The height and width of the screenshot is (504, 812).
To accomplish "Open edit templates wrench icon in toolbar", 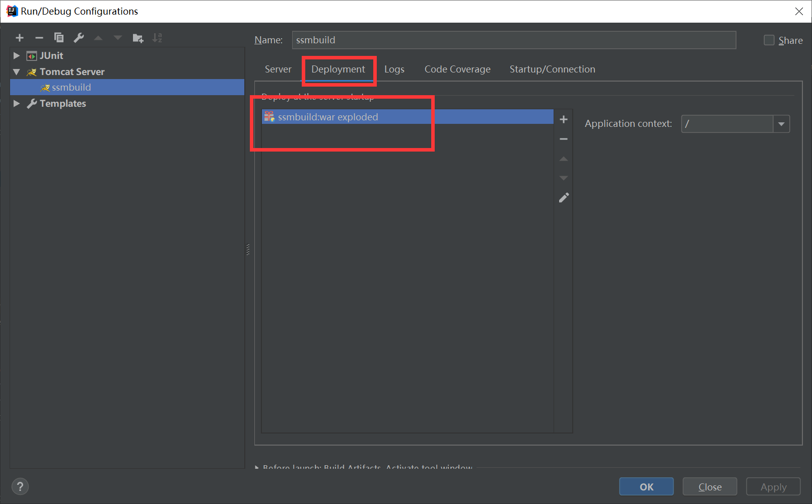I will click(x=79, y=38).
